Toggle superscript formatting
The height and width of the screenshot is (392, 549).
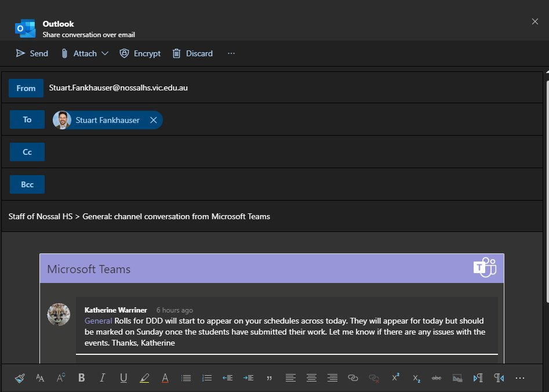(x=395, y=378)
